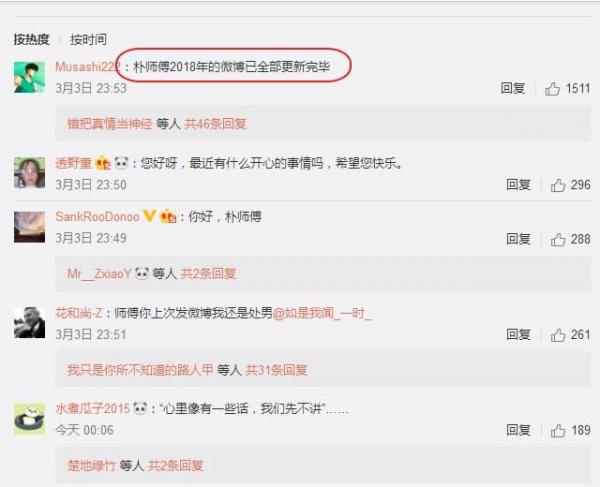Like the Musashi222 comment with 1511 likes
The width and height of the screenshot is (600, 487).
coord(552,89)
